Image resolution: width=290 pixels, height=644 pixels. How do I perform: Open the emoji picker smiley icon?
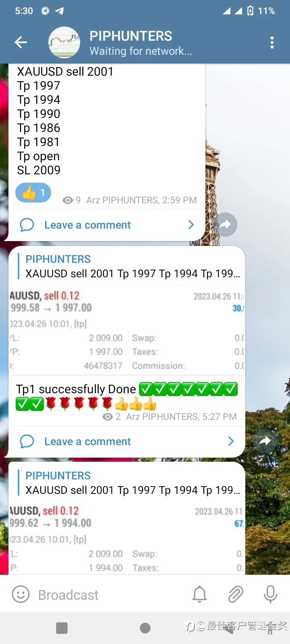pyautogui.click(x=21, y=594)
